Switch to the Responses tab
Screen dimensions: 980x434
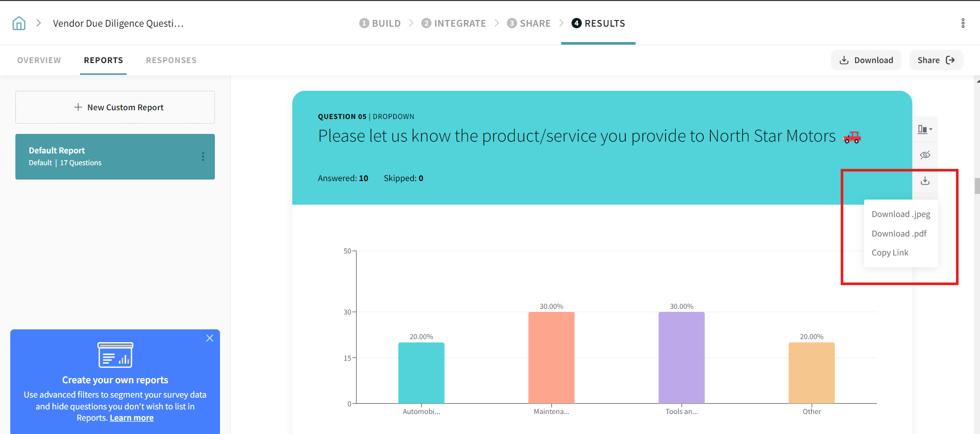(x=171, y=60)
